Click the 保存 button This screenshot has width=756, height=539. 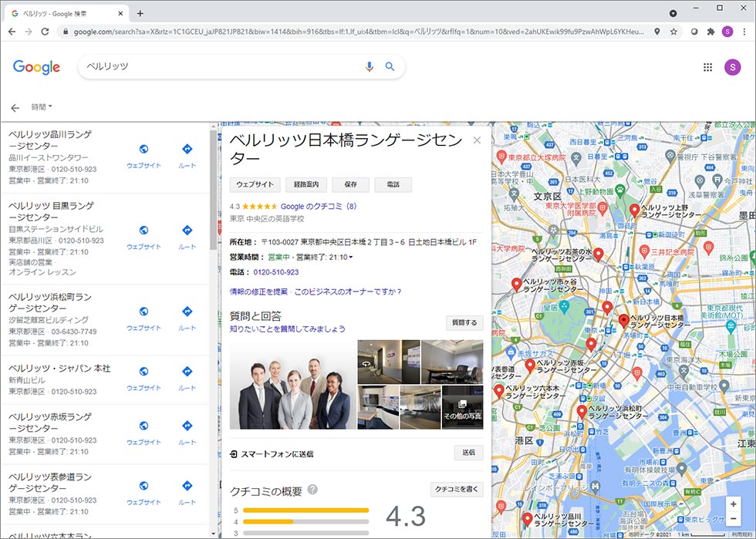tap(350, 184)
